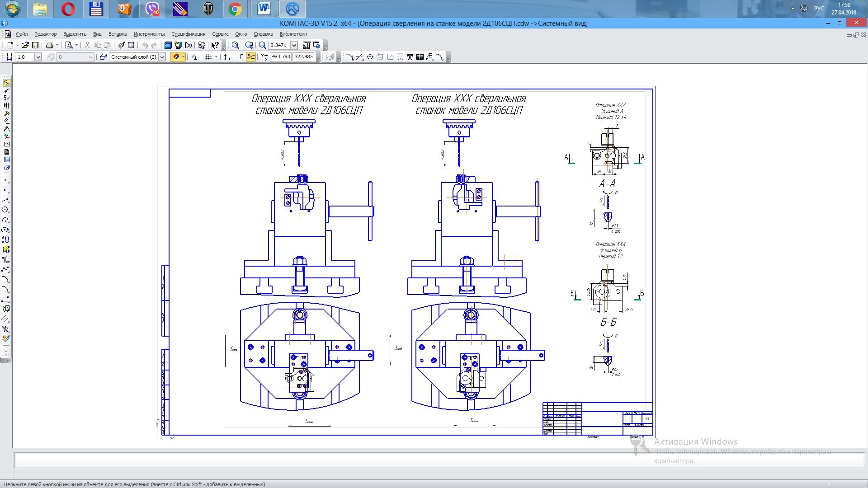Screen dimensions: 868x488
Task: Toggle the grid display button
Action: tap(208, 57)
